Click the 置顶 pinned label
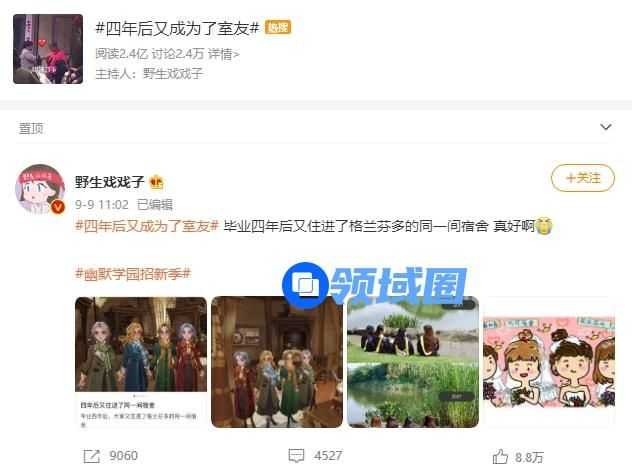The height and width of the screenshot is (472, 632). pos(31,128)
